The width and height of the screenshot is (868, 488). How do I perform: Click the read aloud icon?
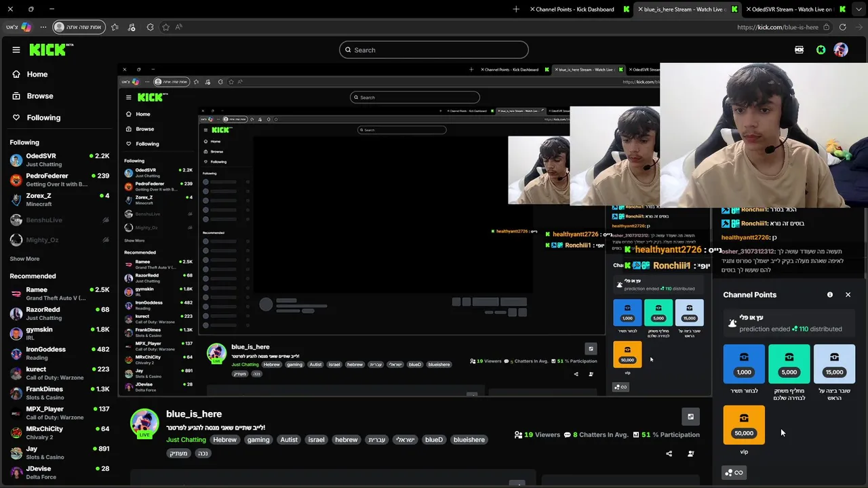(x=179, y=27)
